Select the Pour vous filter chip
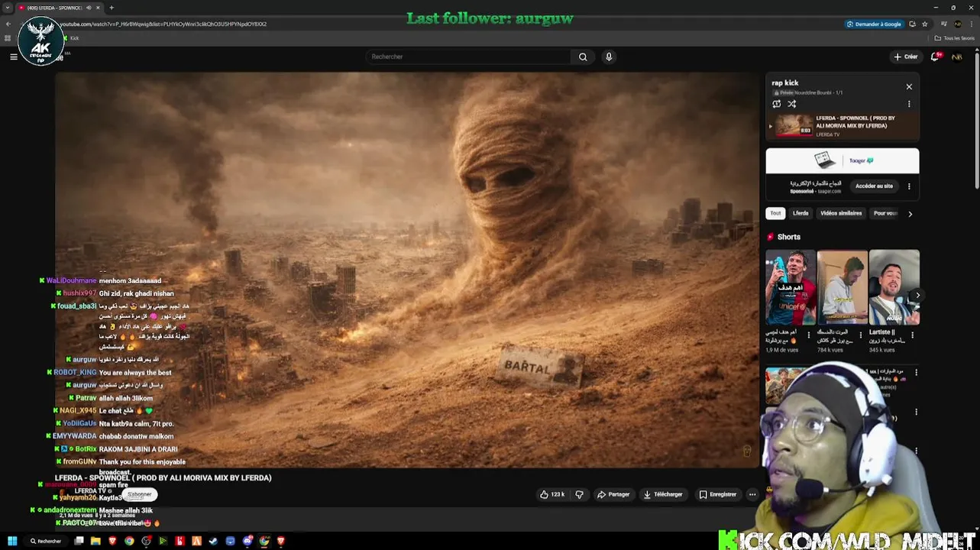Image resolution: width=980 pixels, height=550 pixels. pyautogui.click(x=885, y=213)
